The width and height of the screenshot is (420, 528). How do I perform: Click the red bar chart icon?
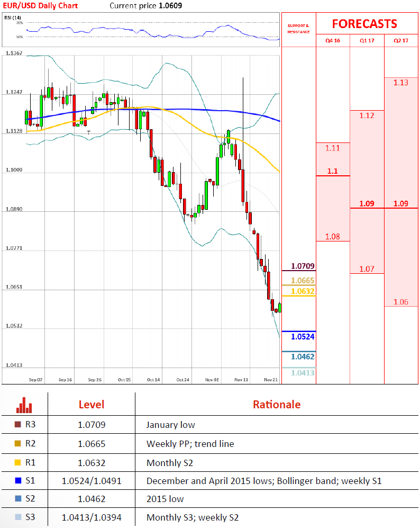click(x=24, y=405)
